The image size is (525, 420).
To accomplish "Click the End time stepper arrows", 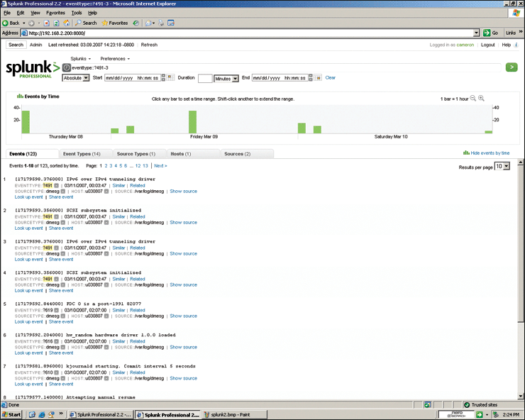I will pos(311,78).
